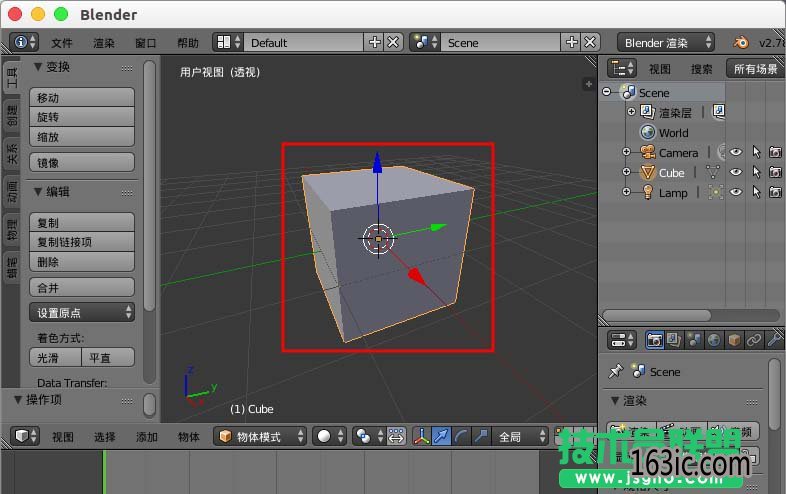The width and height of the screenshot is (786, 494).
Task: Toggle Cube renderability camera icon
Action: [x=775, y=172]
